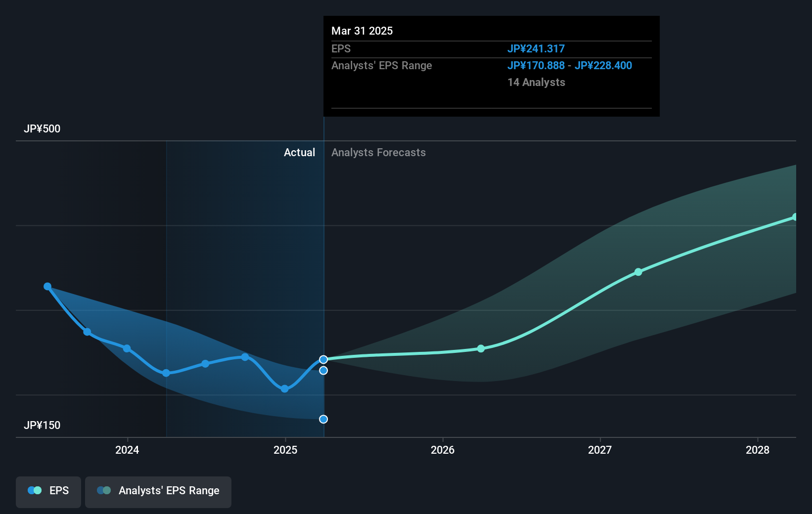Image resolution: width=812 pixels, height=514 pixels.
Task: Select the EPS data point at start of highlighted region
Action: pos(166,373)
